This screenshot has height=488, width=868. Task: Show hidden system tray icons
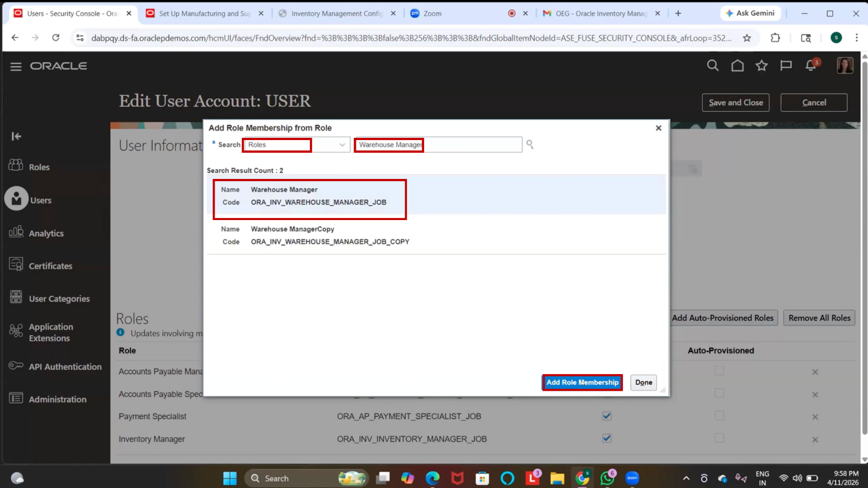pyautogui.click(x=686, y=478)
